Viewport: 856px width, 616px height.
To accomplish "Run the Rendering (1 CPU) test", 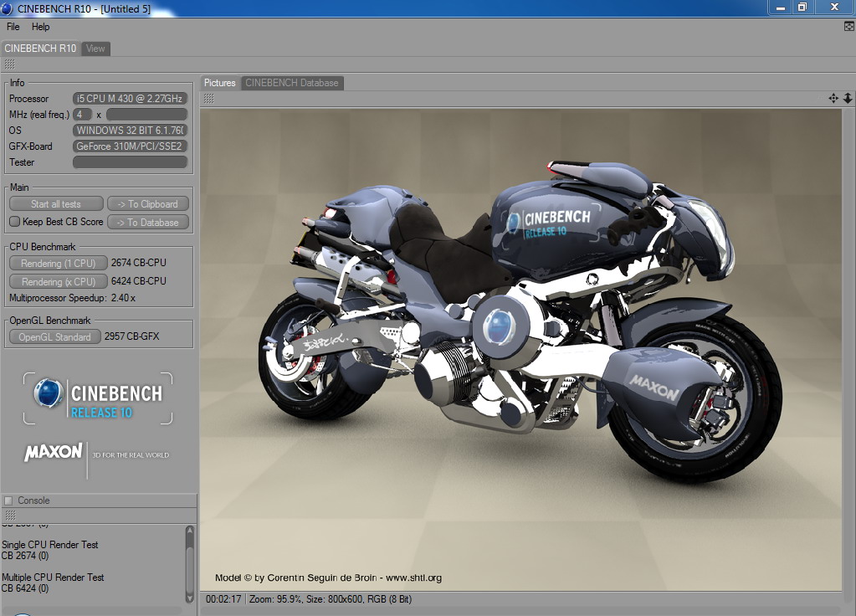I will click(58, 263).
